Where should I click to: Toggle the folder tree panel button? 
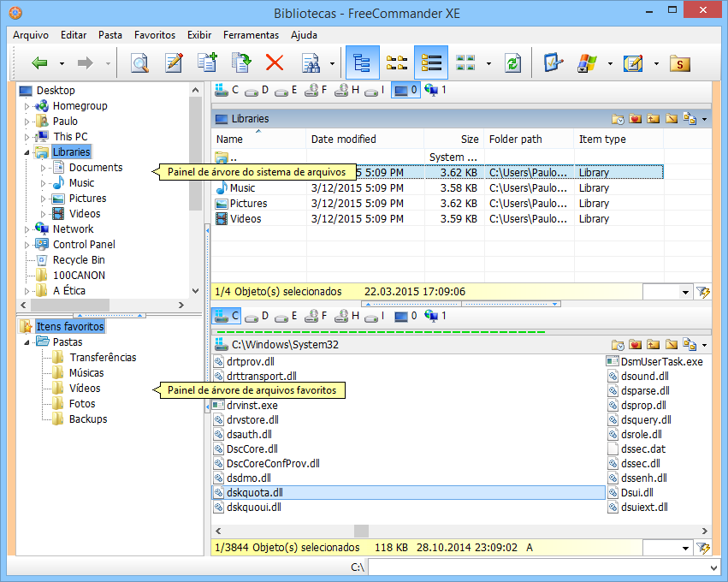click(362, 62)
